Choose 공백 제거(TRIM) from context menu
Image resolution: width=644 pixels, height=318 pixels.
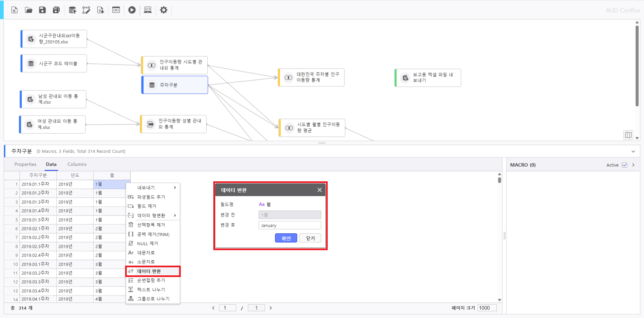coord(153,234)
